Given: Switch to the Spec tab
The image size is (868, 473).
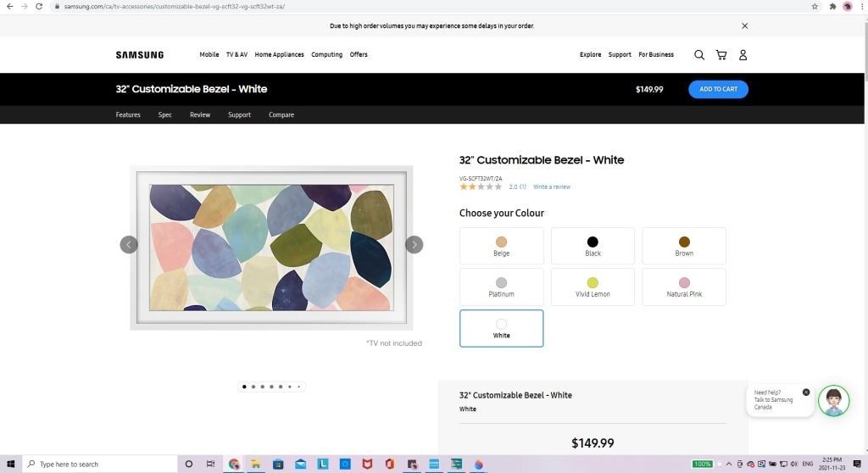Looking at the screenshot, I should 164,114.
